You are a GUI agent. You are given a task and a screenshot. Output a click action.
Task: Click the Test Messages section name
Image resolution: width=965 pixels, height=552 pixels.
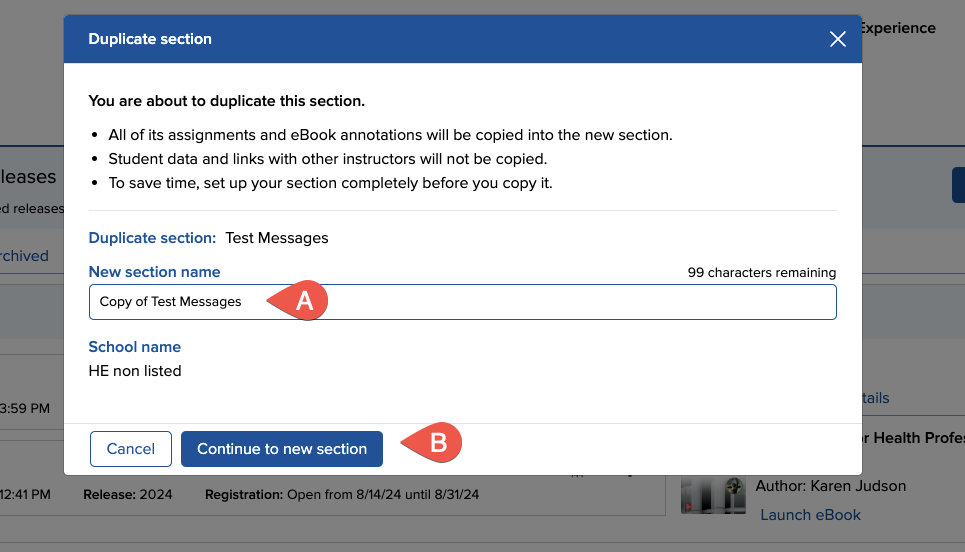point(276,238)
